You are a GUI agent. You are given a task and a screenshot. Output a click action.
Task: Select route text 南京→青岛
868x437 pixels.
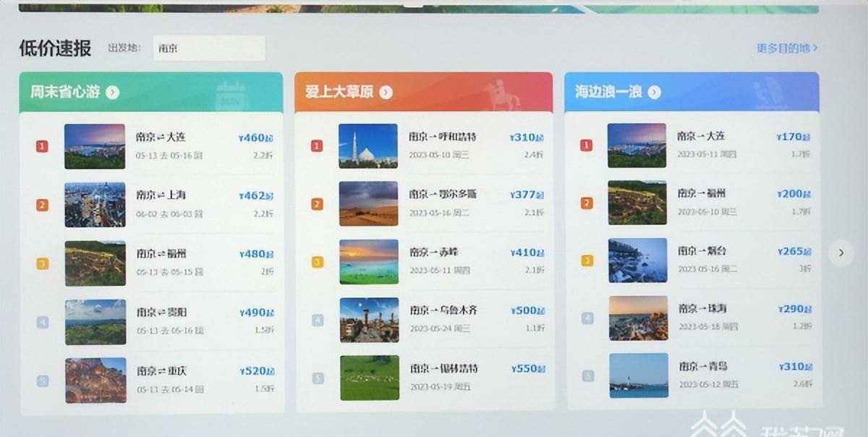703,366
